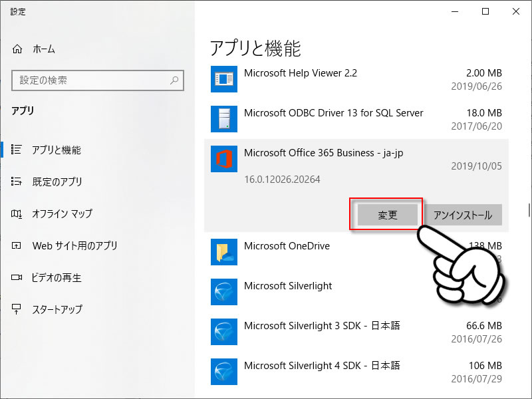Click the 2016/07/29 install date
Viewport: 532px width, 399px height.
(476, 378)
